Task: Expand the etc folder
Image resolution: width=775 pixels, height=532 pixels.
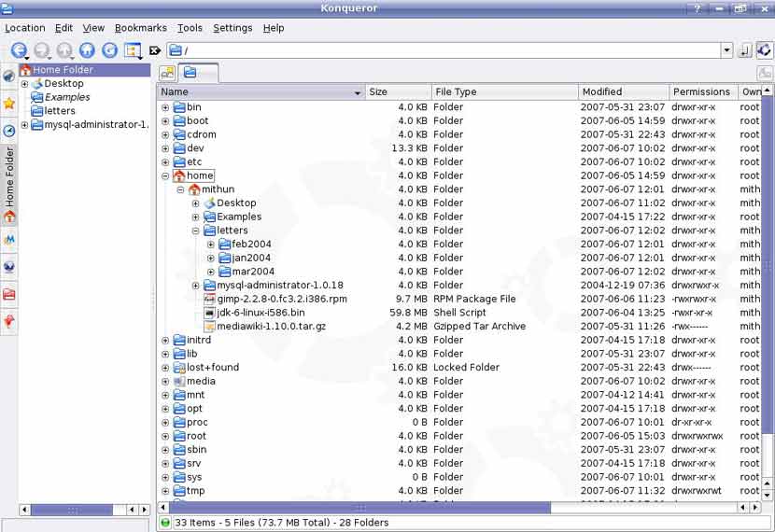Action: 165,162
